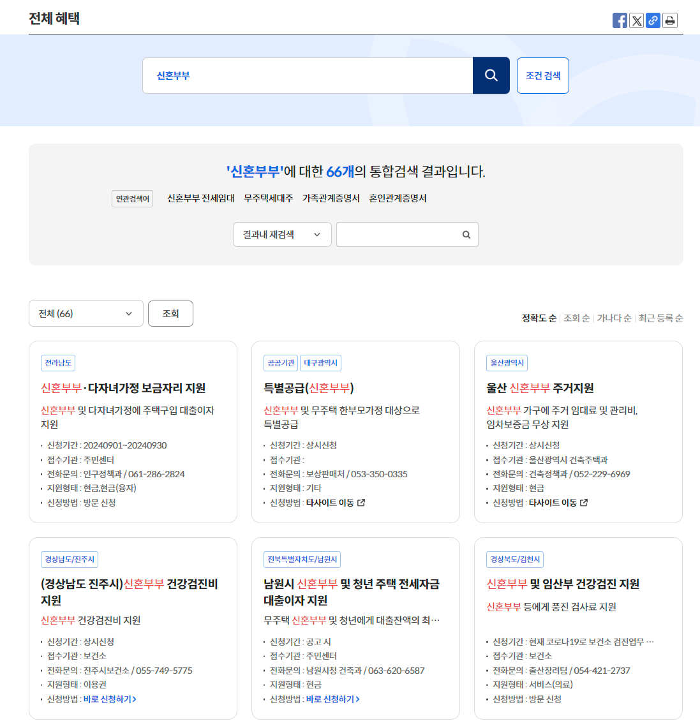Image resolution: width=700 pixels, height=728 pixels.
Task: Open 진주시 신혼부부 건강검진비 지원 title
Action: 130,592
